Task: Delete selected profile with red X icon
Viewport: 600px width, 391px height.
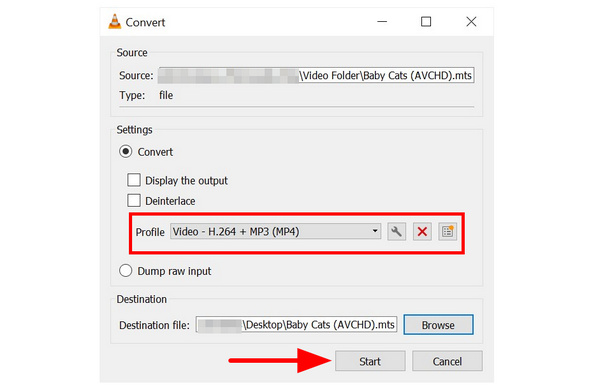Action: (422, 232)
